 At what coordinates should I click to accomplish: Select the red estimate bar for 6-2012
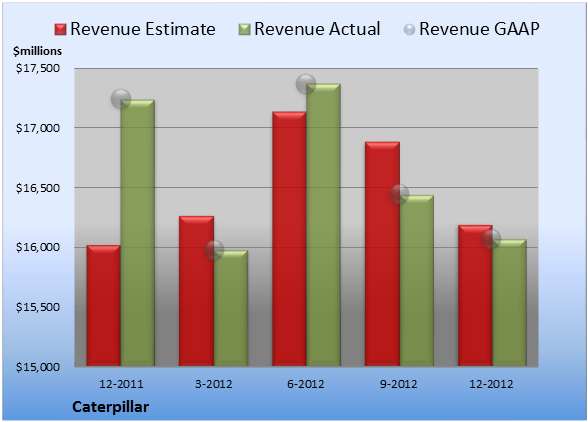(x=289, y=239)
